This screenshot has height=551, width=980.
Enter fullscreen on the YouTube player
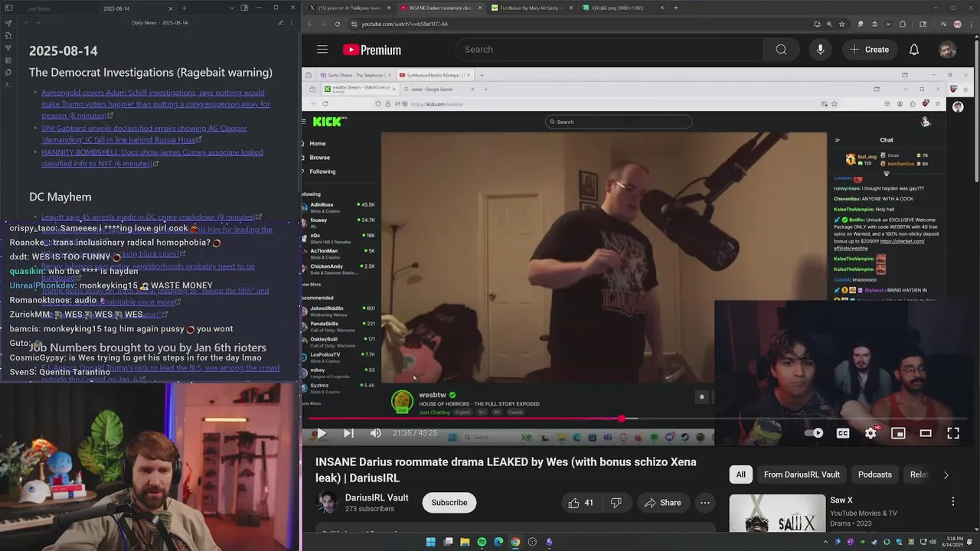point(953,433)
